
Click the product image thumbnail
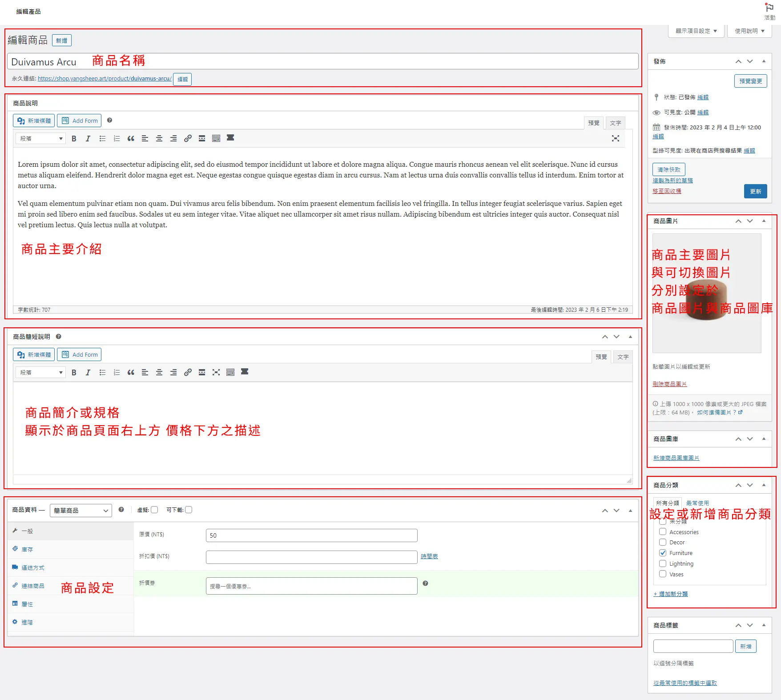click(707, 294)
